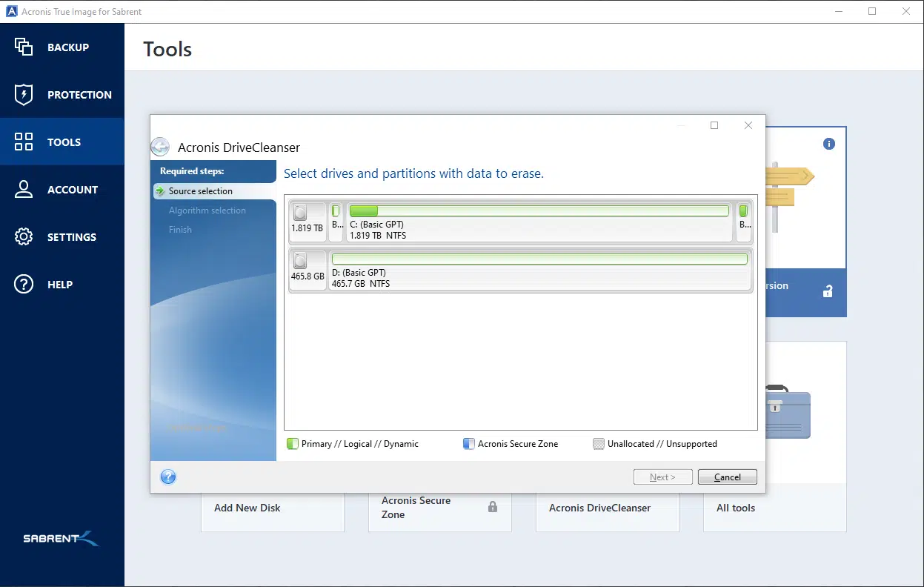The image size is (924, 587).
Task: Open the Account person icon
Action: click(x=24, y=189)
